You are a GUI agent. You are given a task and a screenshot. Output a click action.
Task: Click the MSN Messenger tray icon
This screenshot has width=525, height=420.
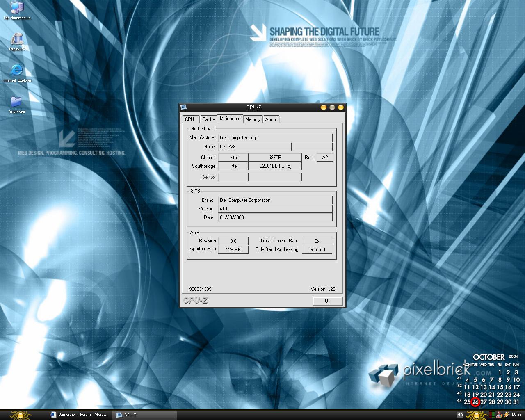(499, 415)
